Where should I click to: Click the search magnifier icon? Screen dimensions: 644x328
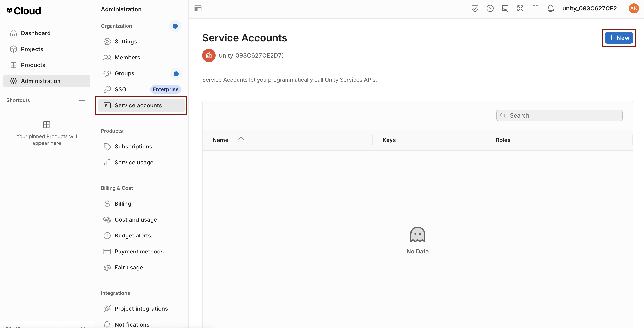[503, 115]
